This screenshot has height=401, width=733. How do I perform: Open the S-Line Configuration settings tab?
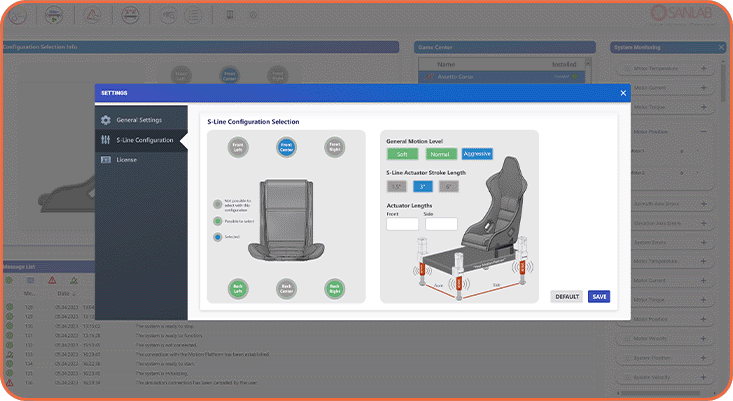[145, 140]
